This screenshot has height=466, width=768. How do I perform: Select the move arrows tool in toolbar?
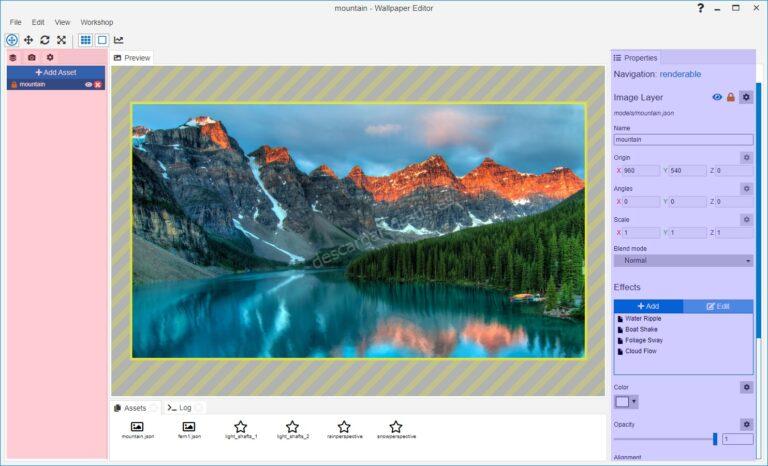click(28, 40)
